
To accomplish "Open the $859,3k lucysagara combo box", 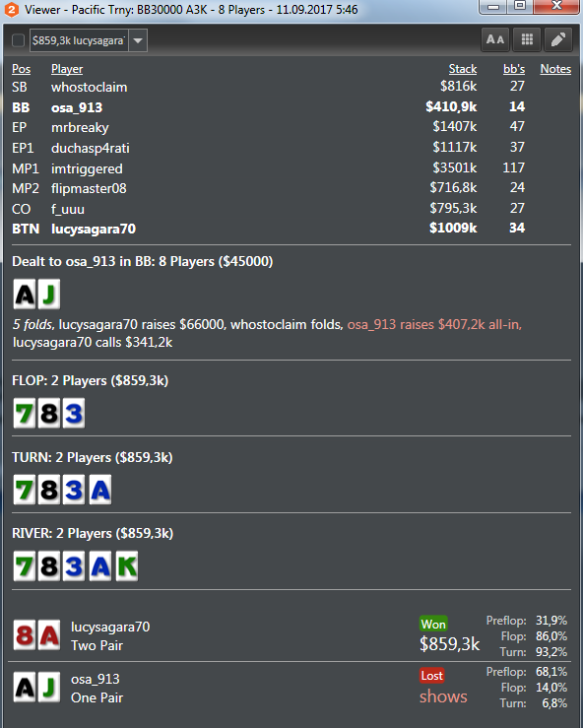I will click(x=89, y=40).
